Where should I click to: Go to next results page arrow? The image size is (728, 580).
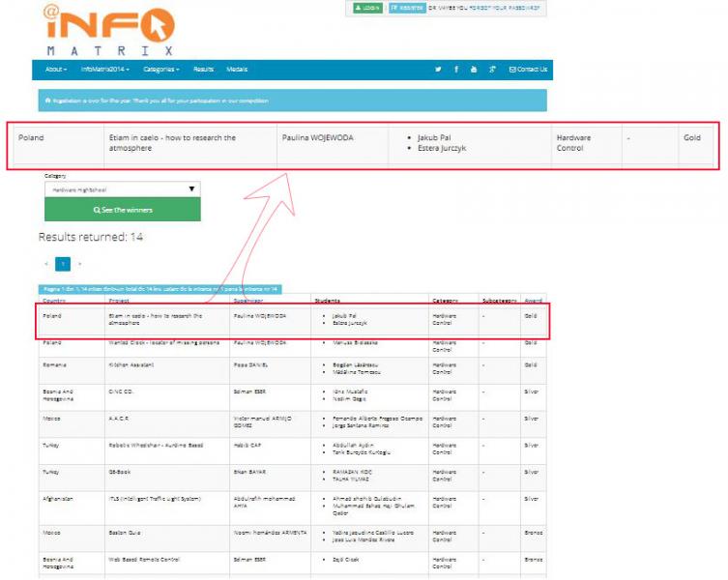pos(79,264)
